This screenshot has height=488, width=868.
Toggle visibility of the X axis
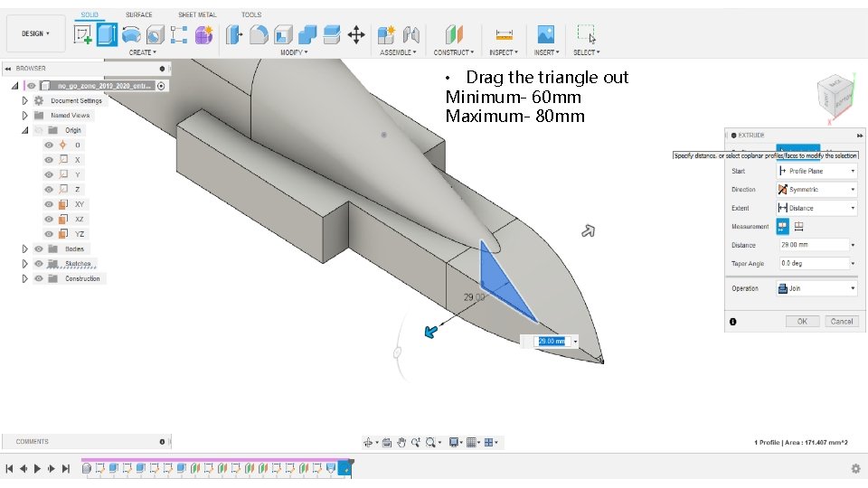tap(49, 160)
